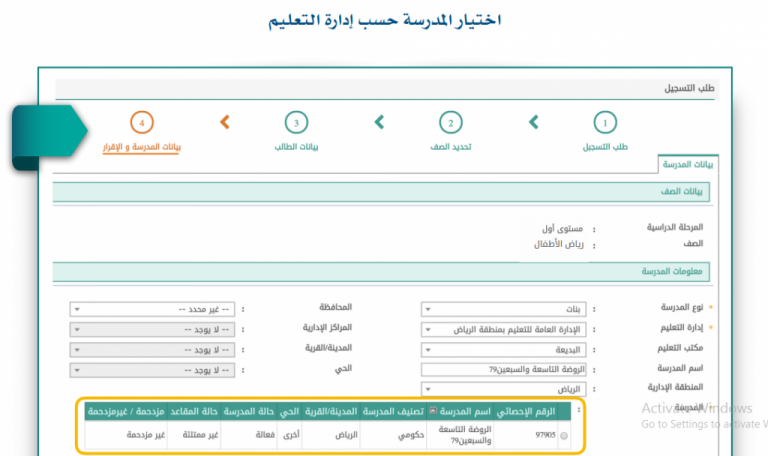Click the حالة المدرسة column header

pos(249,411)
